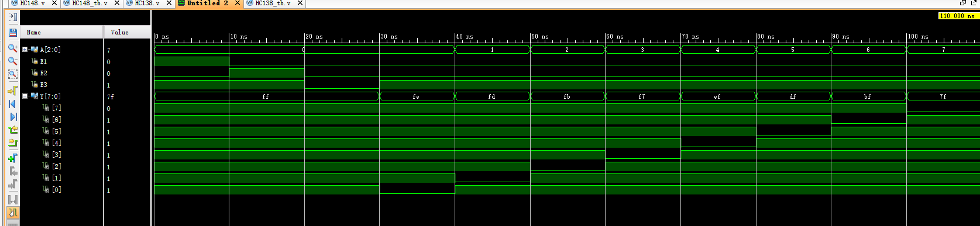This screenshot has width=980, height=226.
Task: Go to next transition icon
Action: point(13,142)
